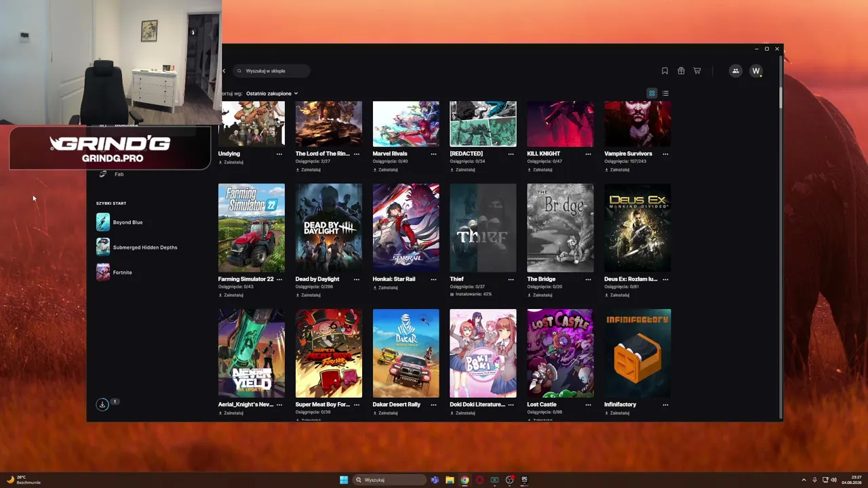
Task: Click the back arrow beside the search
Action: 224,70
